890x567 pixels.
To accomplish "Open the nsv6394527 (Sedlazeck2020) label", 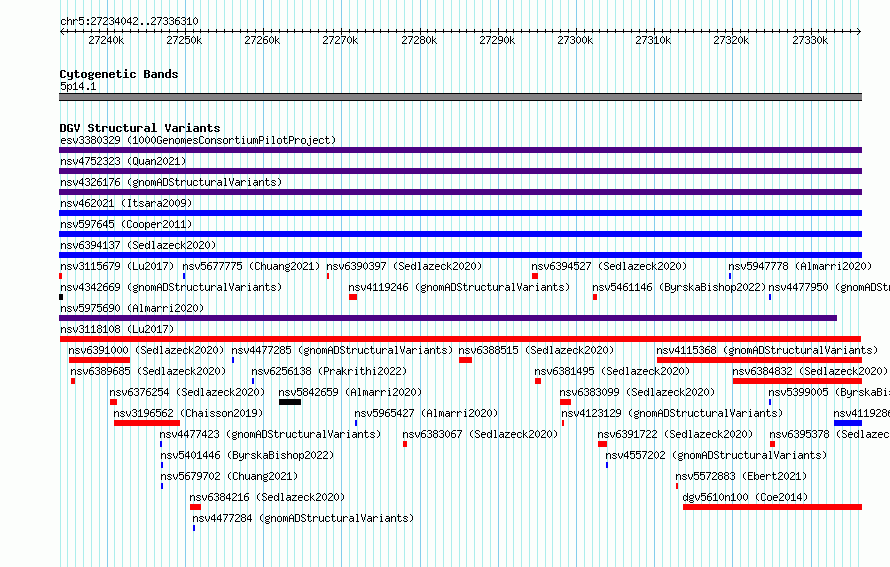I will (609, 266).
